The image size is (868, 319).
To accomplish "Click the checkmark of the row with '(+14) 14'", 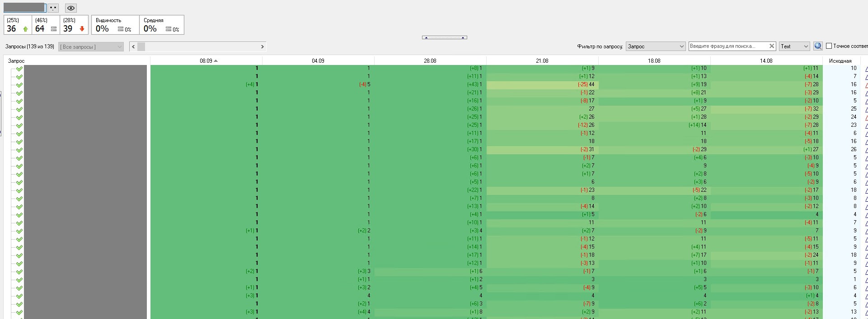I will (19, 125).
